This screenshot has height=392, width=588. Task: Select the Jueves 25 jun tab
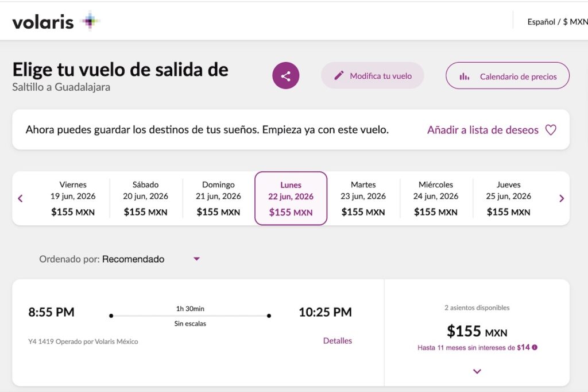(508, 198)
